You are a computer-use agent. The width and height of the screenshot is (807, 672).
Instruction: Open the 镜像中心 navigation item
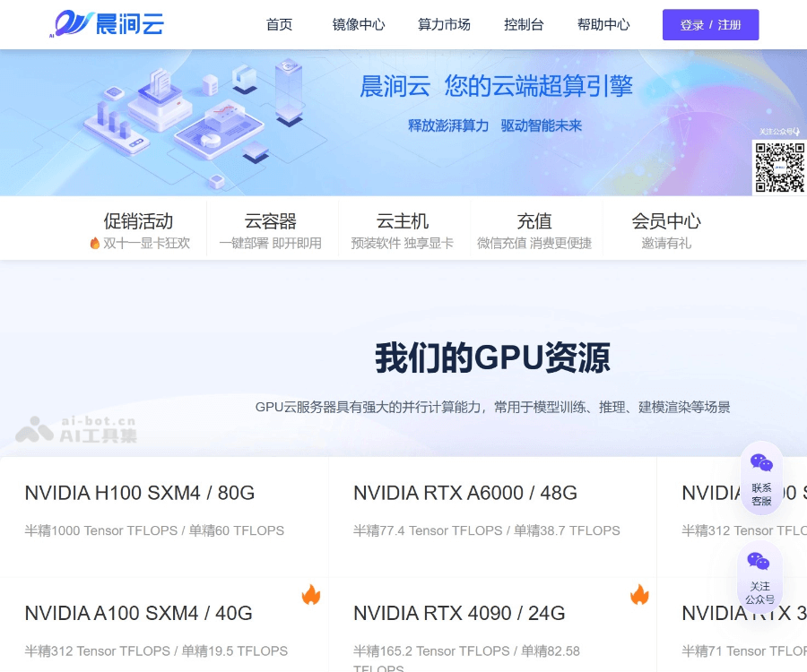pos(359,25)
